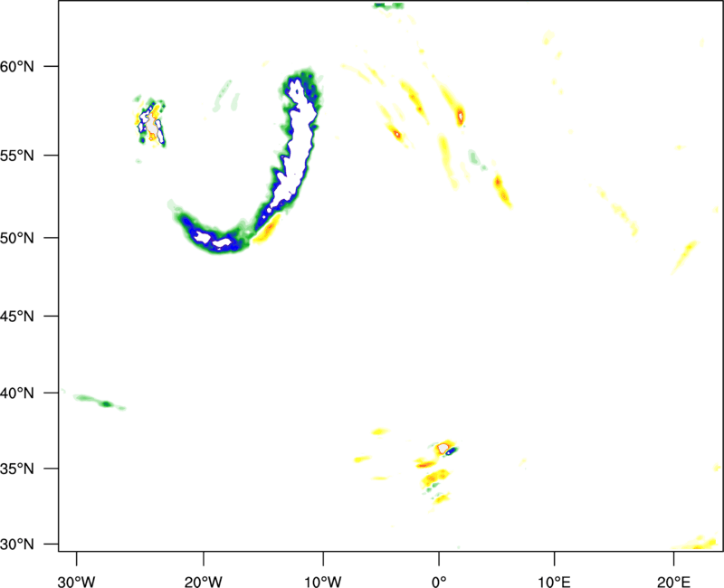Click the 30°N latitude label
724x588 pixels.
click(17, 545)
